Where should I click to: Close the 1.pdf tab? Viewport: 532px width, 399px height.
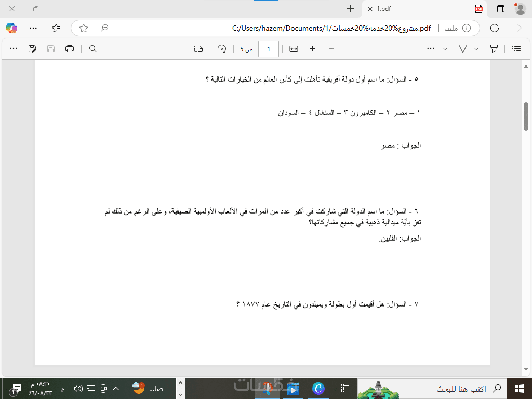click(x=370, y=9)
